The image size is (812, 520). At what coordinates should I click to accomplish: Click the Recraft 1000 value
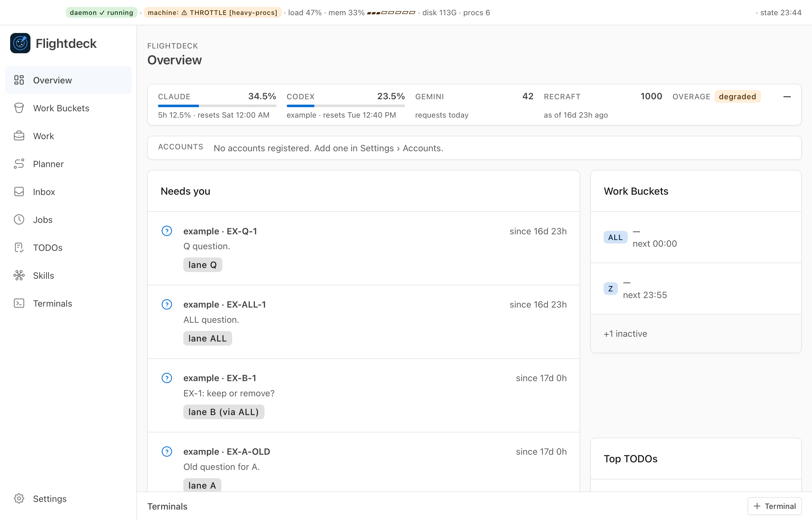pyautogui.click(x=651, y=96)
